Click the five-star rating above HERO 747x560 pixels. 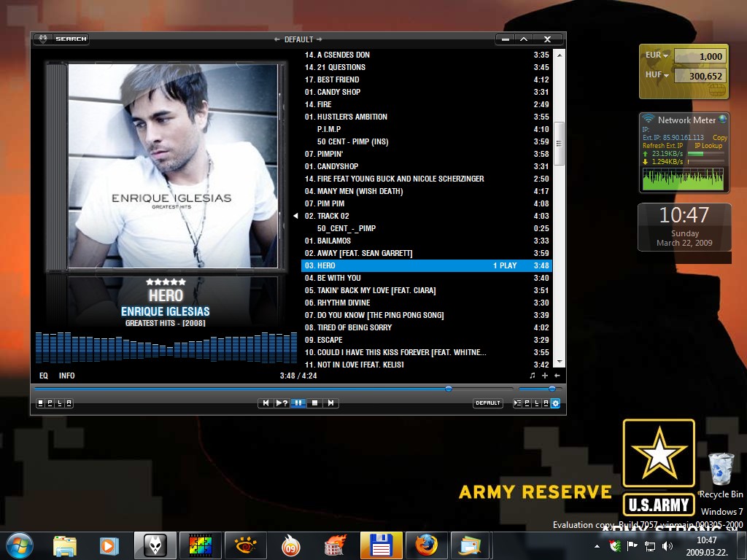click(166, 282)
